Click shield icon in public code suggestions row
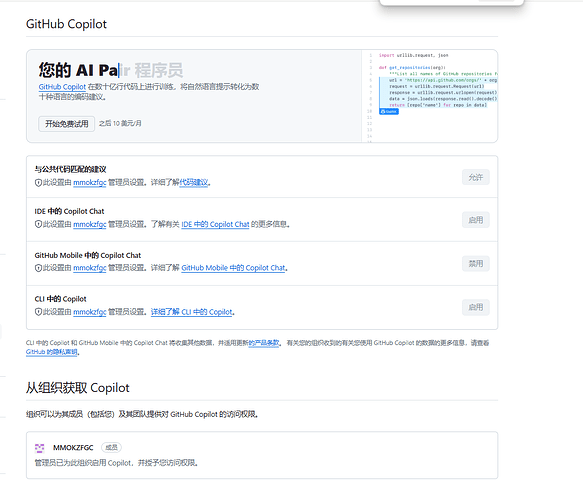 (38, 183)
